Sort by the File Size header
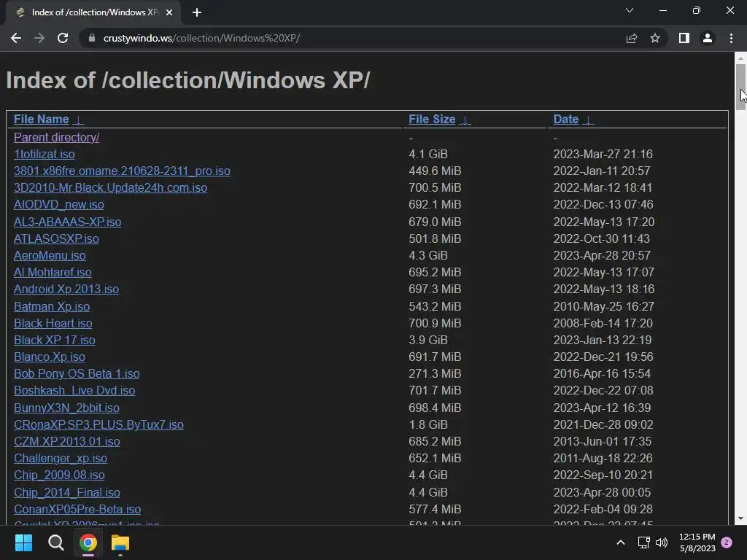The width and height of the screenshot is (747, 560). (x=432, y=119)
